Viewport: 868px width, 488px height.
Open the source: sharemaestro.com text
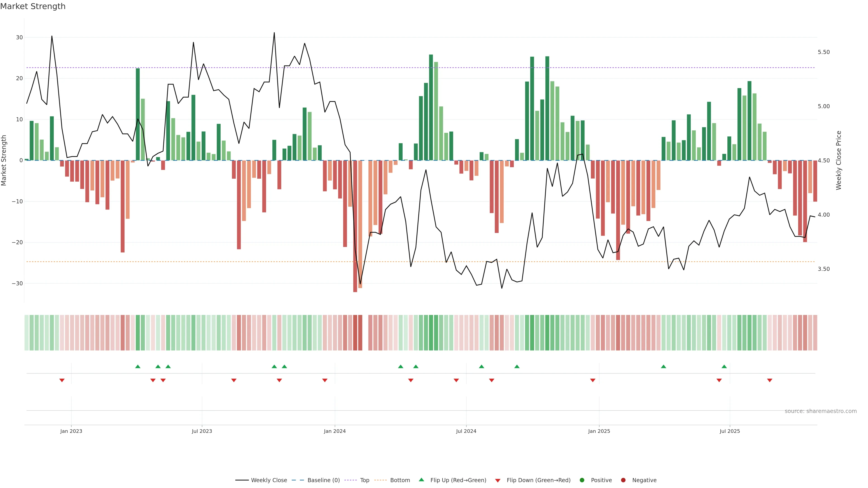point(821,411)
